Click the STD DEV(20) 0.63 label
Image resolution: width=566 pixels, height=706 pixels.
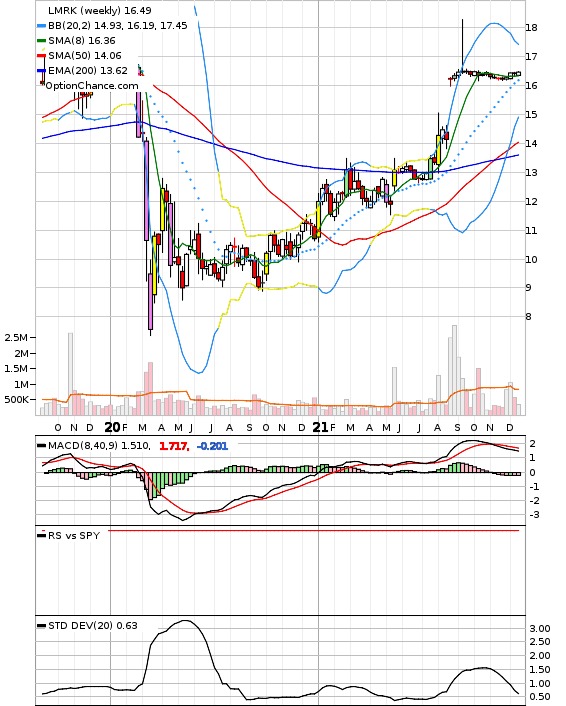point(93,626)
